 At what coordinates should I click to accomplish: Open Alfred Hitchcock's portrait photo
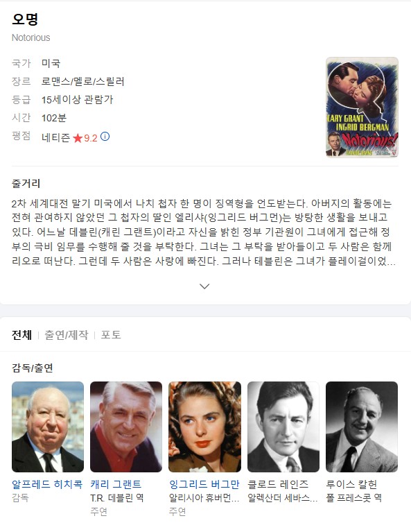[48, 427]
